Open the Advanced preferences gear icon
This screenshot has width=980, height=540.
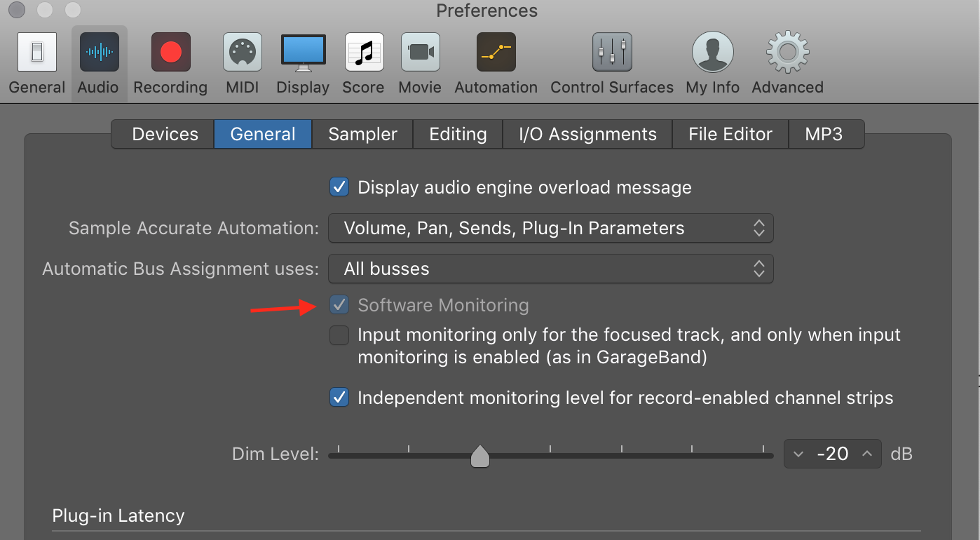pyautogui.click(x=787, y=54)
